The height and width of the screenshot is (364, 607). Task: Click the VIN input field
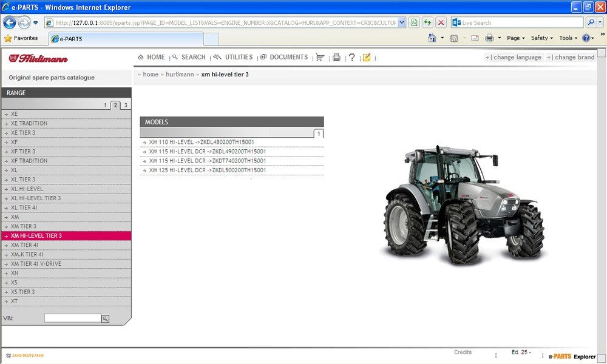point(72,318)
